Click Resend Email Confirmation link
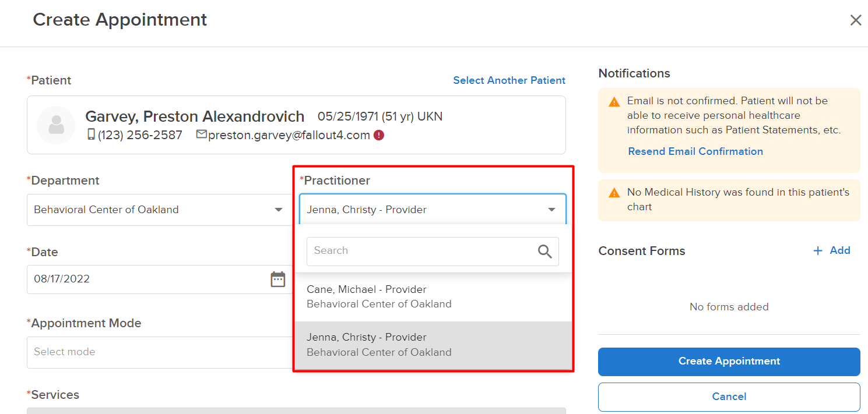 [x=695, y=151]
